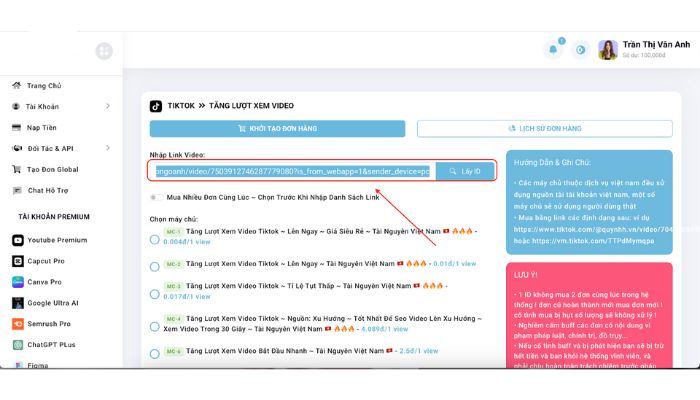This screenshot has height=400, width=700.
Task: Click Hướng Dẫn & Ghi Chú heading
Action: click(552, 162)
